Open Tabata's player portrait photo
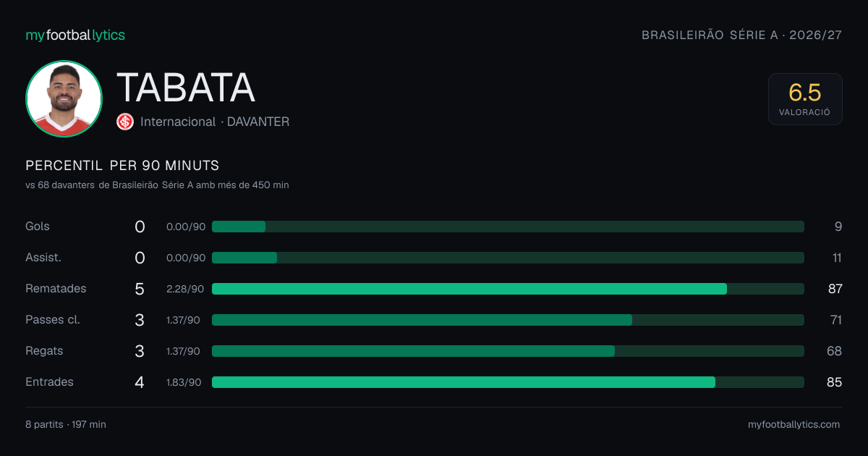 click(64, 99)
